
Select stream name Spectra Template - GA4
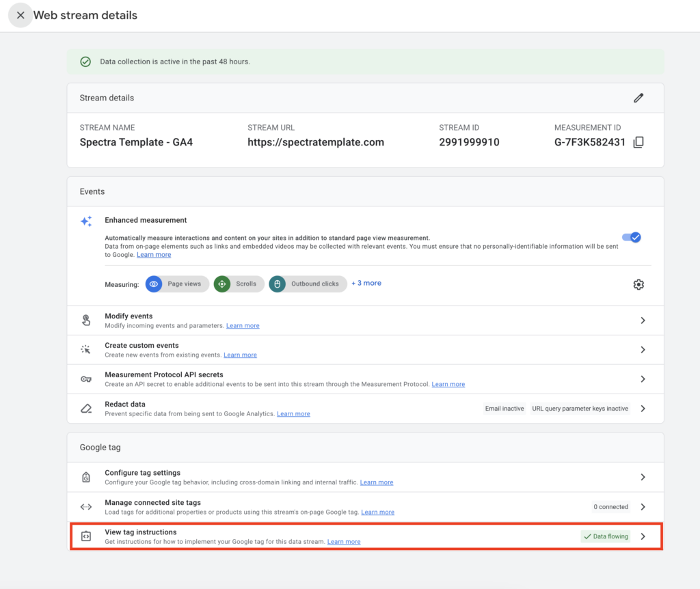tap(136, 142)
